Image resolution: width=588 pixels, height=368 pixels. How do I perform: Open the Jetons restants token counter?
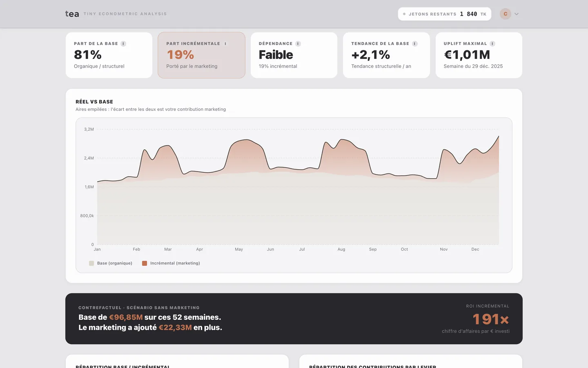coord(445,14)
